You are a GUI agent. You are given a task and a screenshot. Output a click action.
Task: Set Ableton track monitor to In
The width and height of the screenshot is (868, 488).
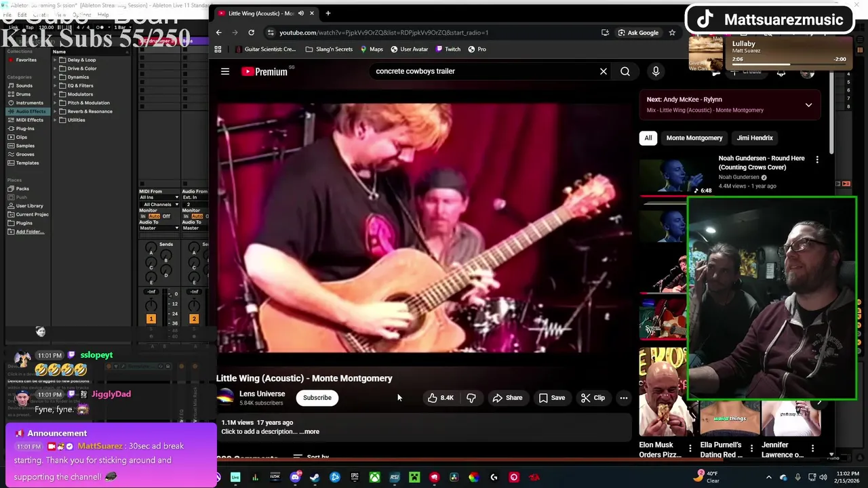143,216
